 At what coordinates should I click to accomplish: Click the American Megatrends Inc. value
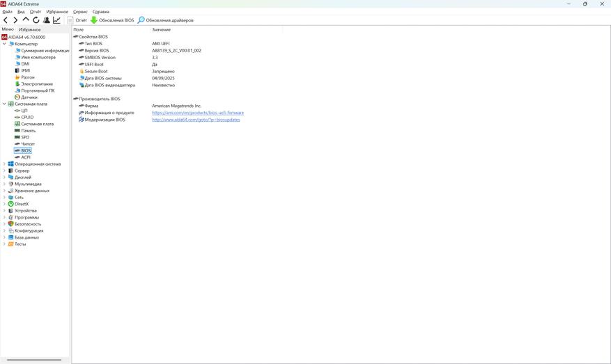[176, 106]
